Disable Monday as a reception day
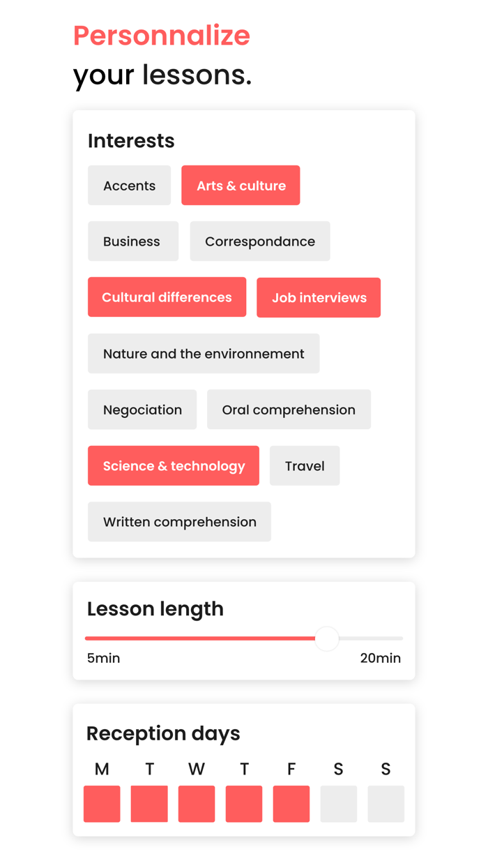 pos(102,804)
